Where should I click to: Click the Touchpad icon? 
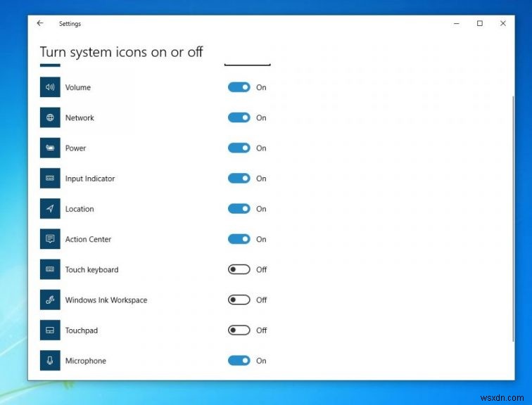[50, 330]
